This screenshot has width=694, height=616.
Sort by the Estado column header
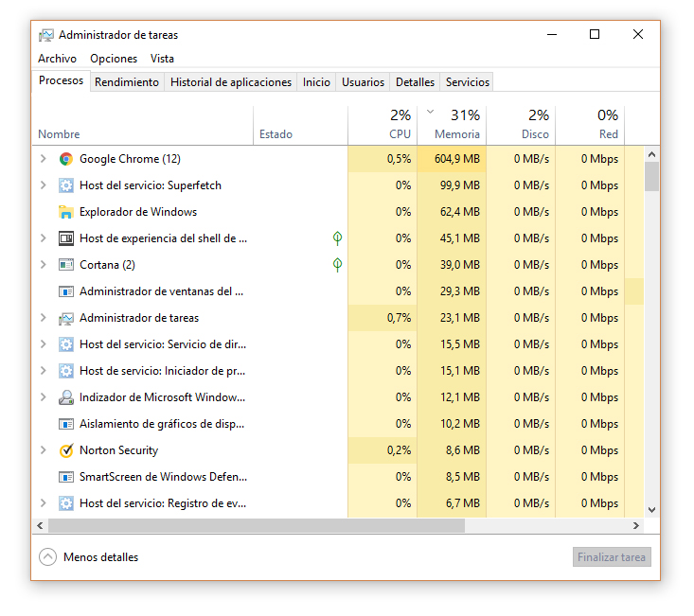tap(300, 126)
